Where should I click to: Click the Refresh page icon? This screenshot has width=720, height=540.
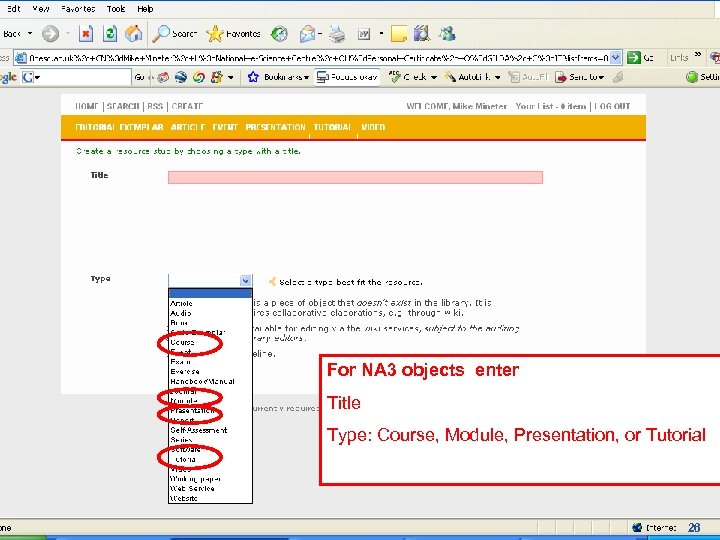click(110, 34)
